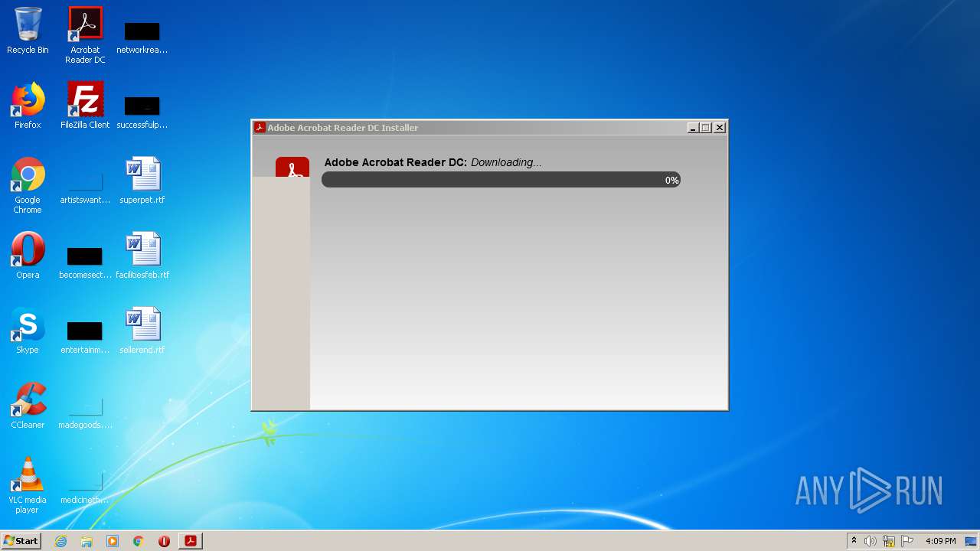Launch Google Chrome from the desktop
Screen dimensions: 980x551
[x=28, y=185]
